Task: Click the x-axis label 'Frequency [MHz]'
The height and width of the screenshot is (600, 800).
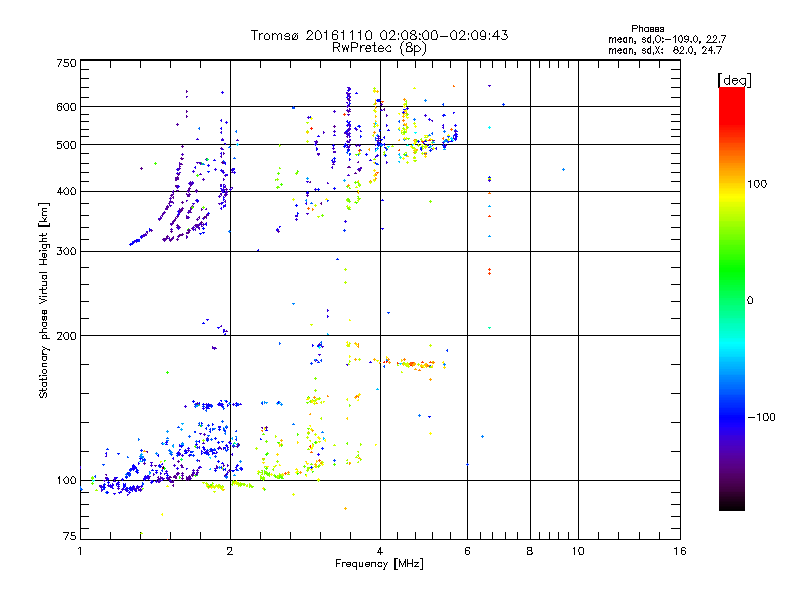Action: point(379,564)
